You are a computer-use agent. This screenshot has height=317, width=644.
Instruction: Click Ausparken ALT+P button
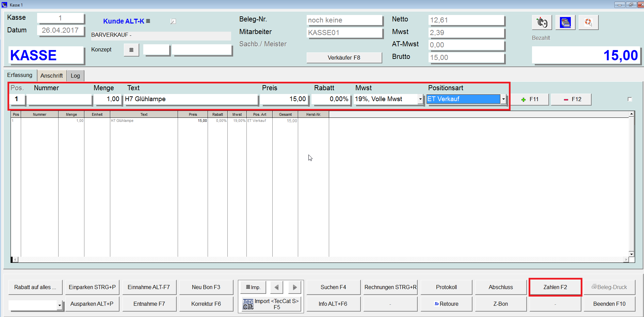(x=92, y=304)
